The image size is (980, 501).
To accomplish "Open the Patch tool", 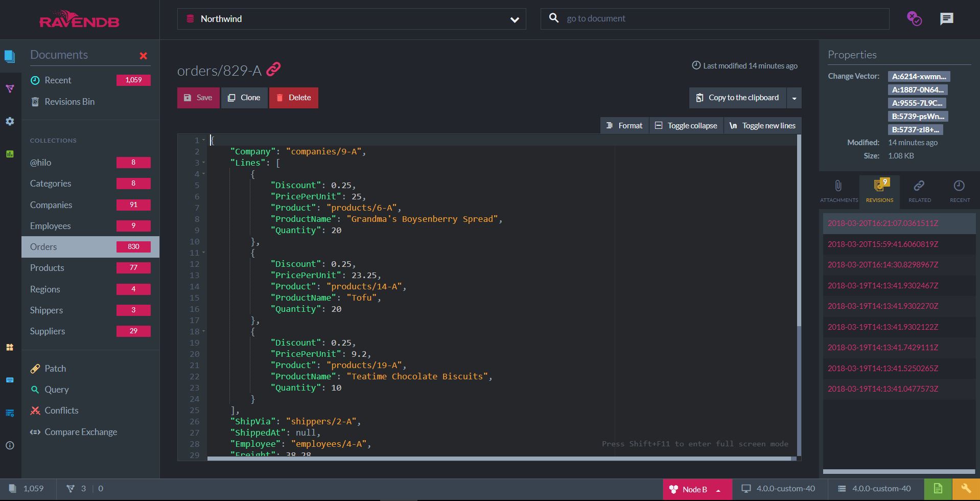I will pos(90,369).
